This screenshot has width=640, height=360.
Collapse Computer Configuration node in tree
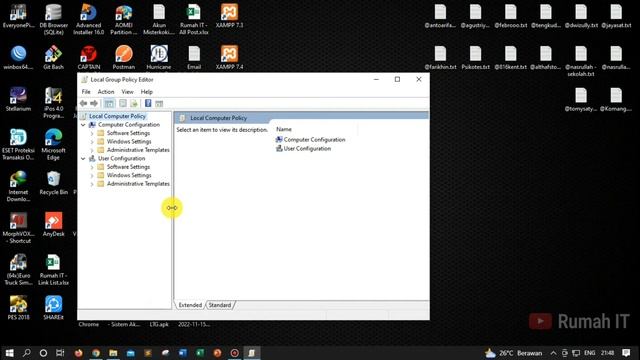click(83, 125)
